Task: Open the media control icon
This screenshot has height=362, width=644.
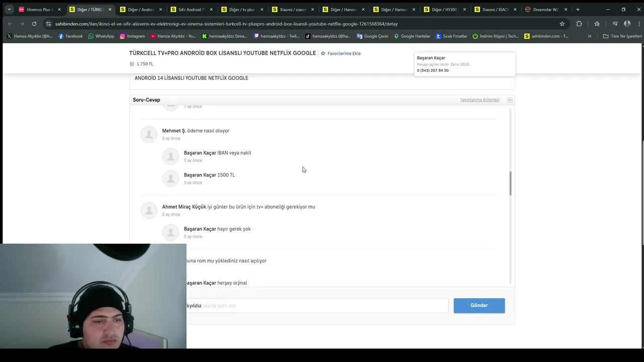Action: (615, 24)
